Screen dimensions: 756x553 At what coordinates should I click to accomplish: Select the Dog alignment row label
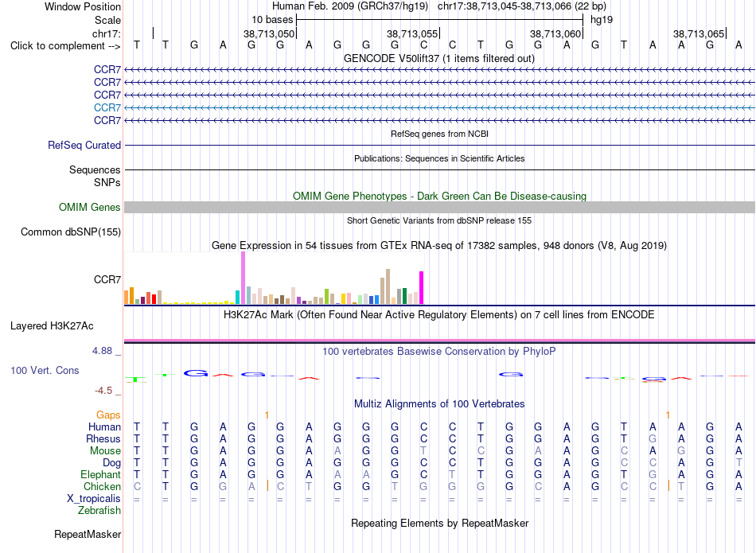point(112,463)
